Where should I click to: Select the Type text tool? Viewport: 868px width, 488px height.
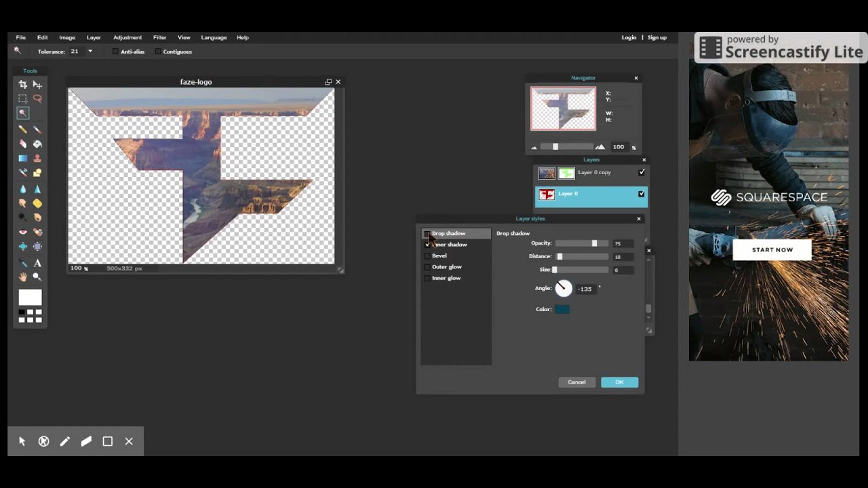point(37,263)
